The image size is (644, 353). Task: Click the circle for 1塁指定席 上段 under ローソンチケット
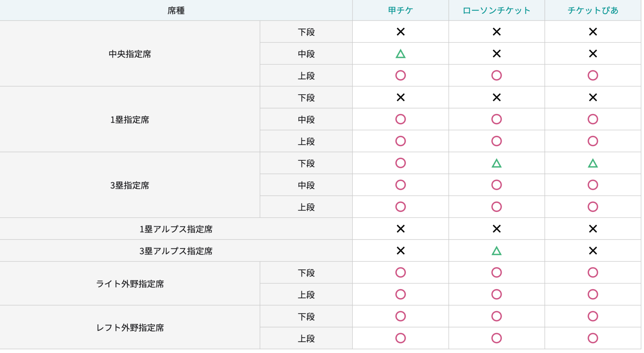point(496,141)
